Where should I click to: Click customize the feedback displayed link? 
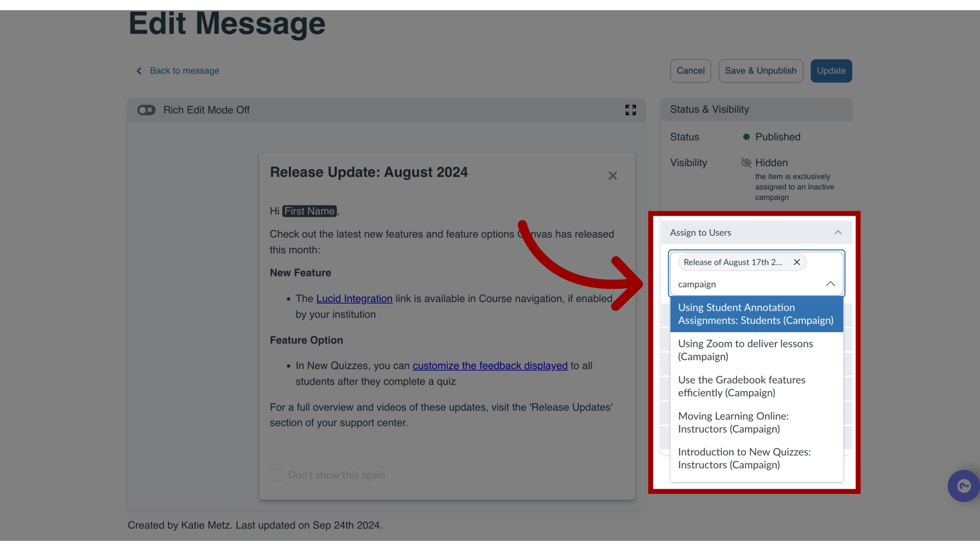(x=490, y=365)
